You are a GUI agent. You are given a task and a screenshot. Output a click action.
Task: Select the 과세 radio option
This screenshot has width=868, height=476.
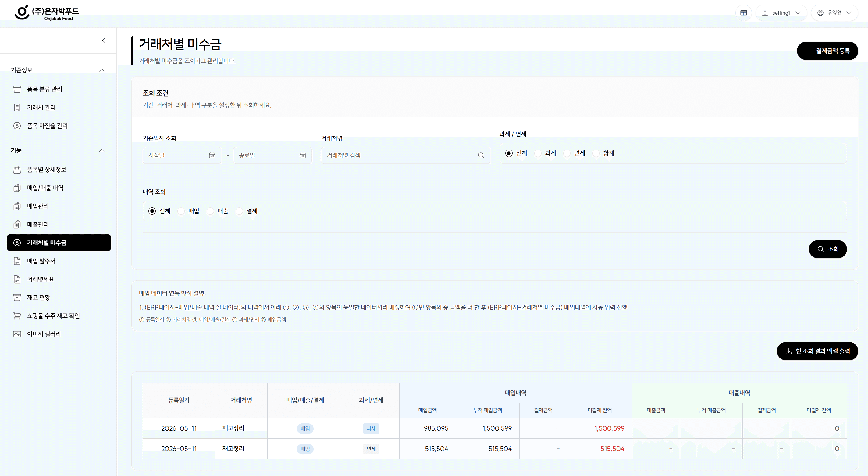538,153
